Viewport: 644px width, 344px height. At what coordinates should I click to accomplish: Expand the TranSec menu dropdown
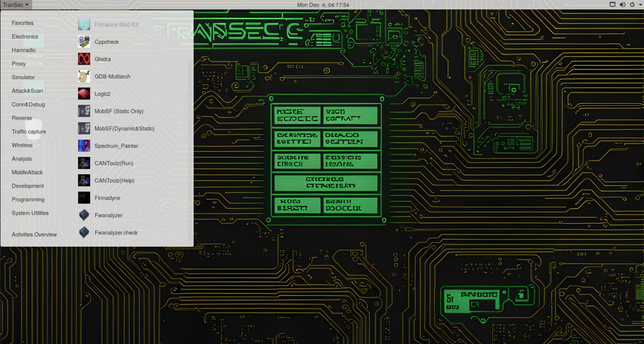click(16, 5)
